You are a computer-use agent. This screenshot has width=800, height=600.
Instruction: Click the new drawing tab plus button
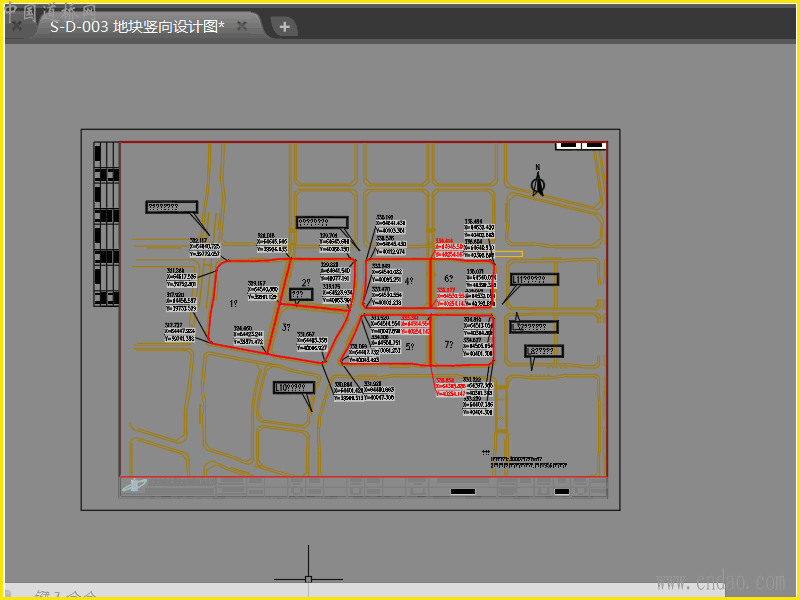284,27
